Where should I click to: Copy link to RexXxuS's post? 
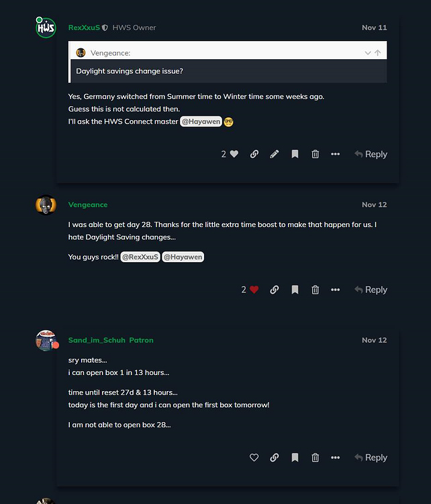(x=254, y=154)
